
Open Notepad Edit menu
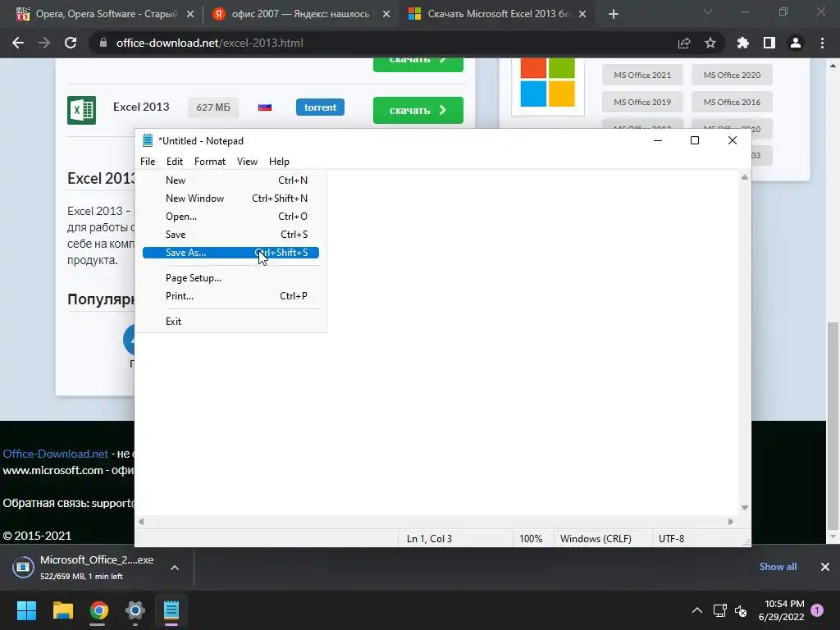(x=174, y=162)
